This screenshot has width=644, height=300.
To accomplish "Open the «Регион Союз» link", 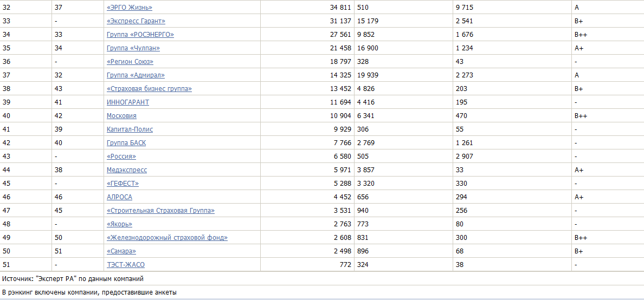I will click(x=130, y=62).
